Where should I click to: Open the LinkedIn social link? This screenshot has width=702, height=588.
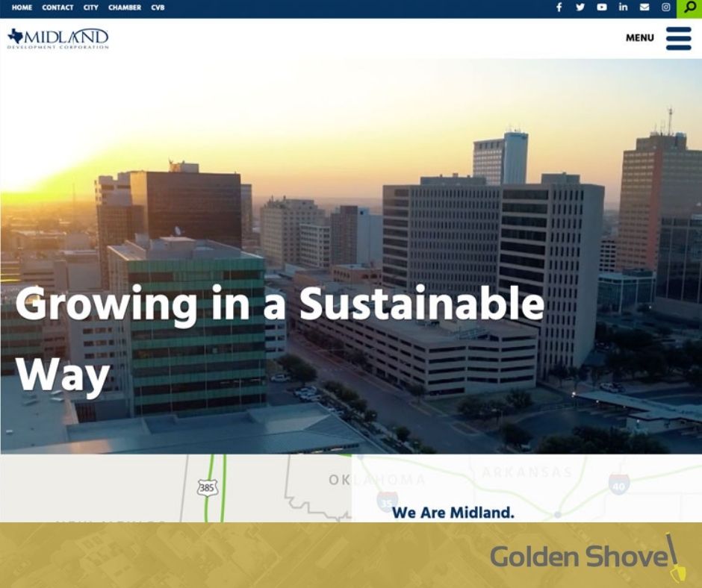tap(623, 7)
